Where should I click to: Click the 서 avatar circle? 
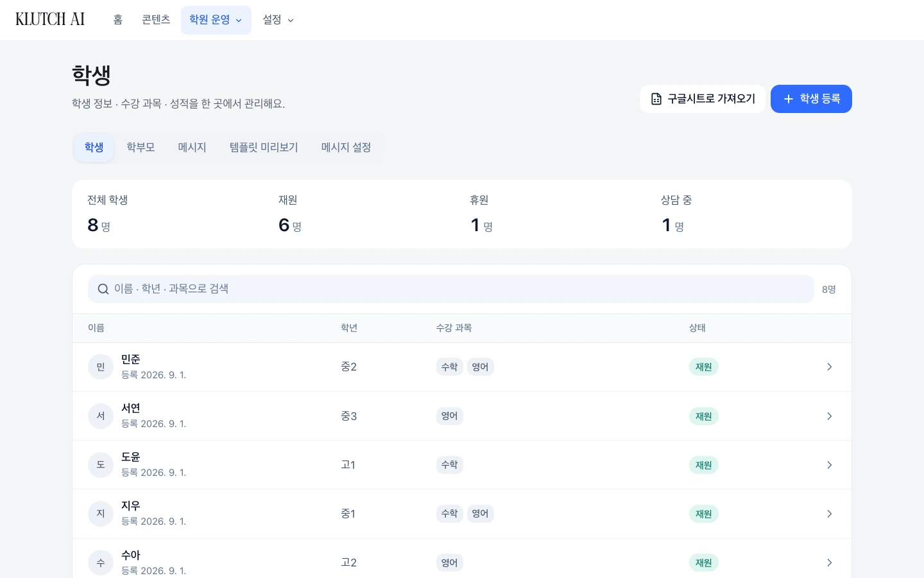[101, 416]
